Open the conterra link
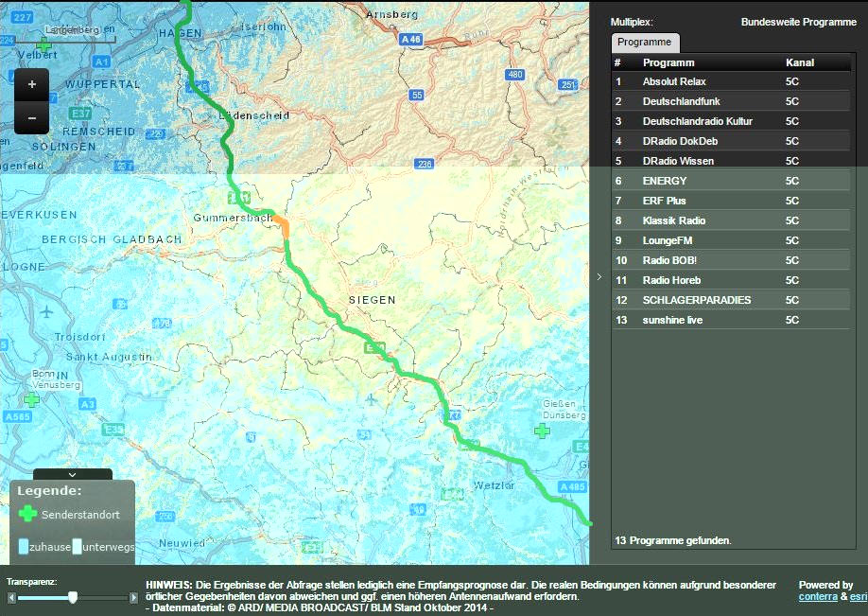868x616 pixels. (x=817, y=597)
